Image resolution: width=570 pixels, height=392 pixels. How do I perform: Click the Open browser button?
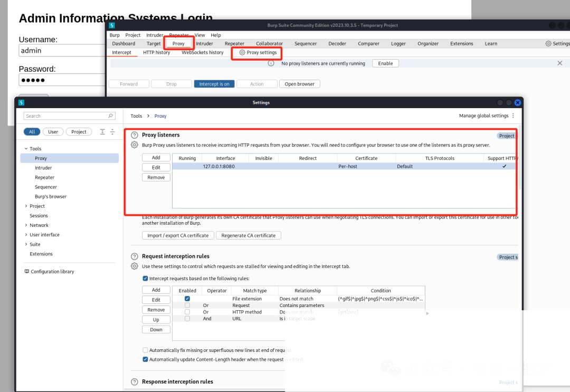click(x=300, y=84)
